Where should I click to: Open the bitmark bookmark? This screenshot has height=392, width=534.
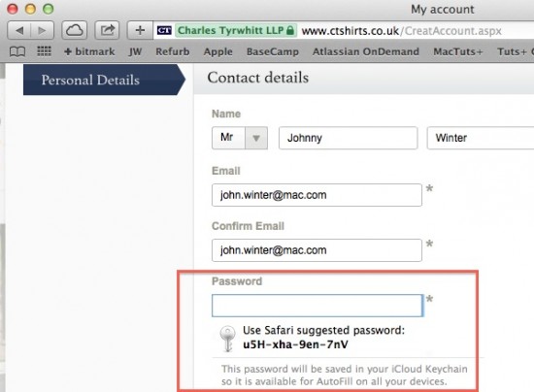89,51
